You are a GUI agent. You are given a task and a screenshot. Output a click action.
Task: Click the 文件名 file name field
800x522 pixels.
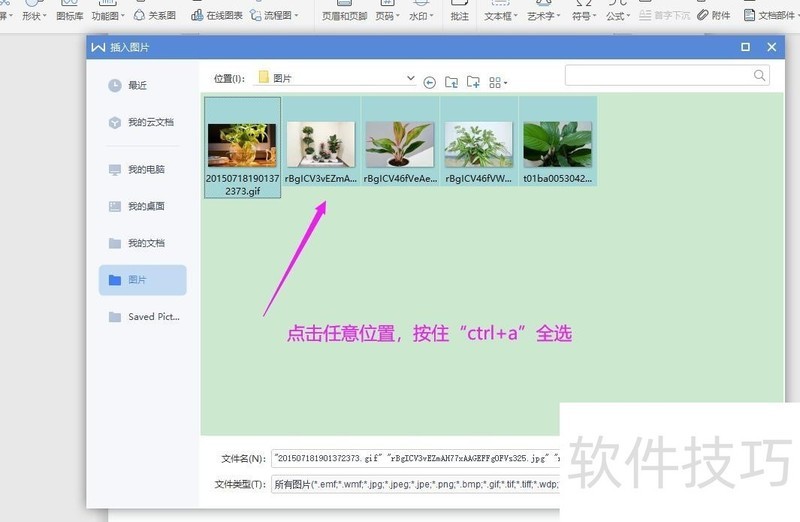point(415,458)
